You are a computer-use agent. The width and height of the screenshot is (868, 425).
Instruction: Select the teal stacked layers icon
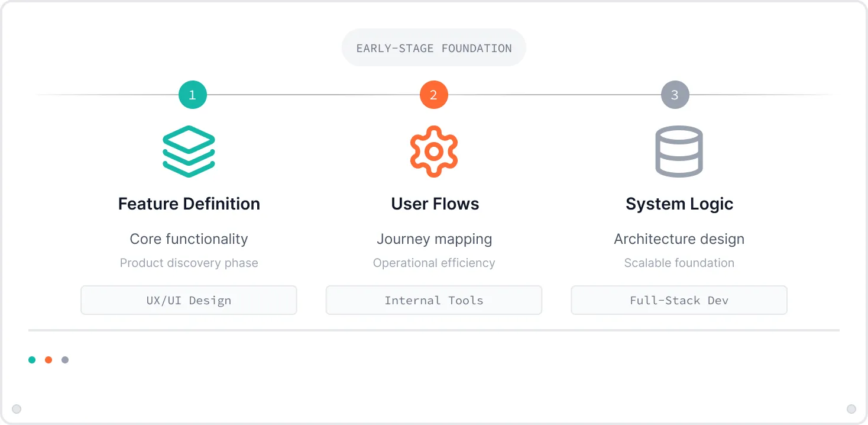[x=189, y=151]
